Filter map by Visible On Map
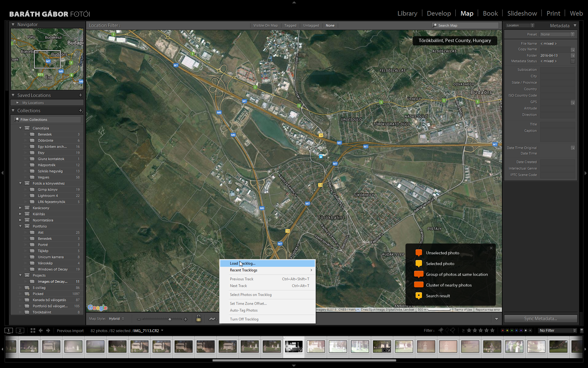Viewport: 588px width, 368px height. pos(266,25)
